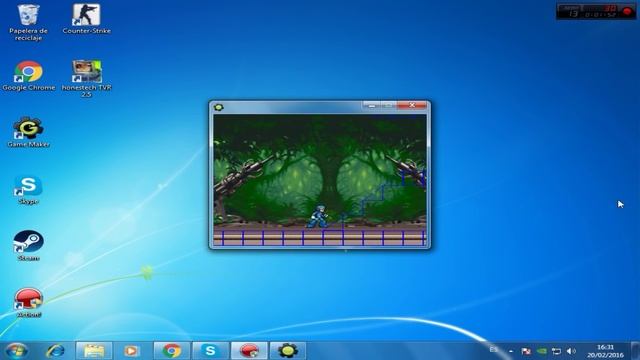Open the NVIDIA tray icon
Viewport: 640px width, 360px height.
(542, 351)
